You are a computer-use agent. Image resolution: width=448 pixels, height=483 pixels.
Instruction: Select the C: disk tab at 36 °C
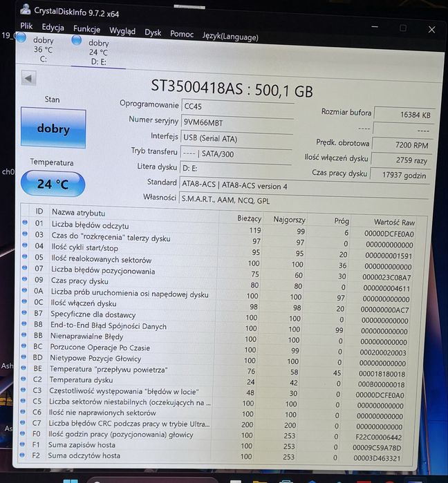coord(43,49)
